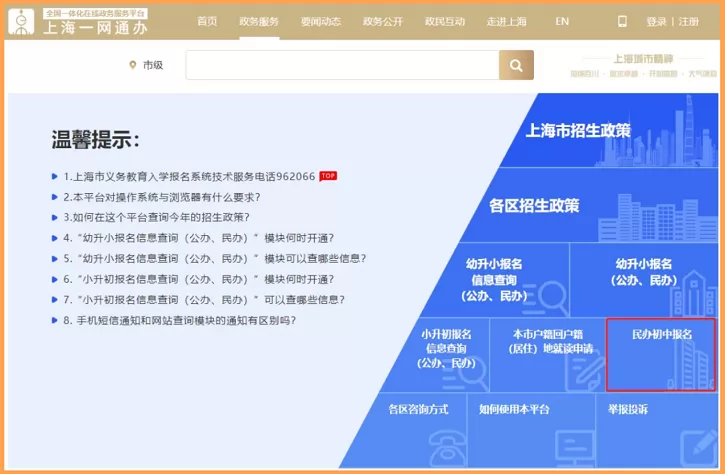725x474 pixels.
Task: Open the 各区招生政策 tile
Action: 590,205
